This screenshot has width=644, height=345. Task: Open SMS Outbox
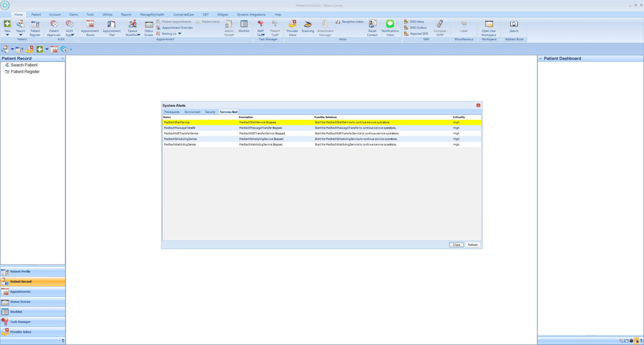[416, 28]
